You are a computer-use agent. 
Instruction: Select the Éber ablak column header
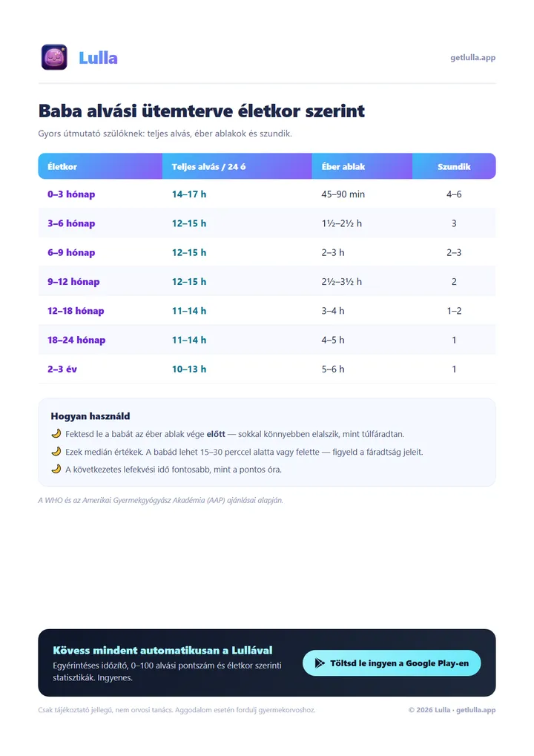(343, 166)
